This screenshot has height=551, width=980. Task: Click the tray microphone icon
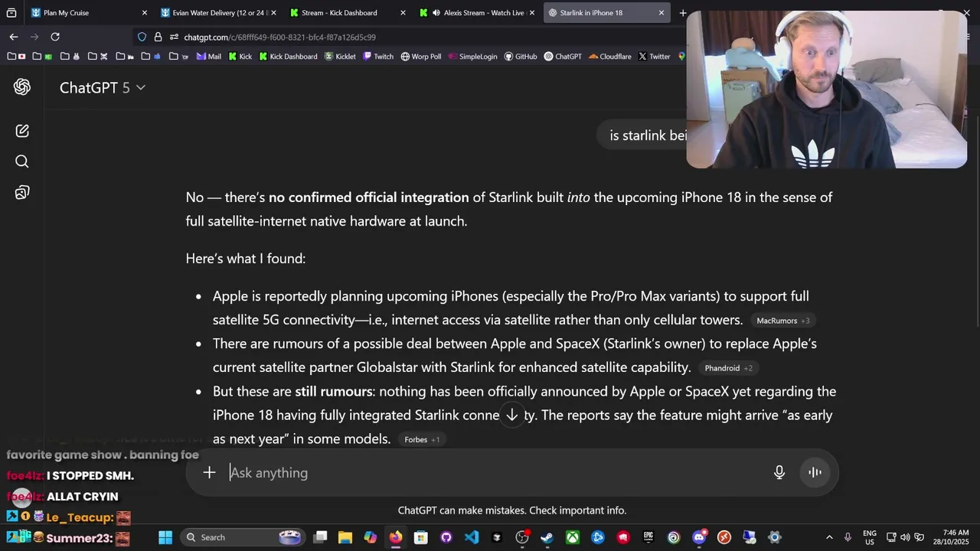point(848,537)
